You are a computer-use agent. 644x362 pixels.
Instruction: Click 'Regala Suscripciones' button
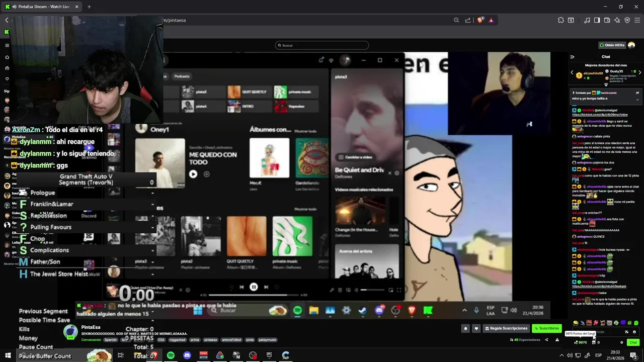coord(506,328)
